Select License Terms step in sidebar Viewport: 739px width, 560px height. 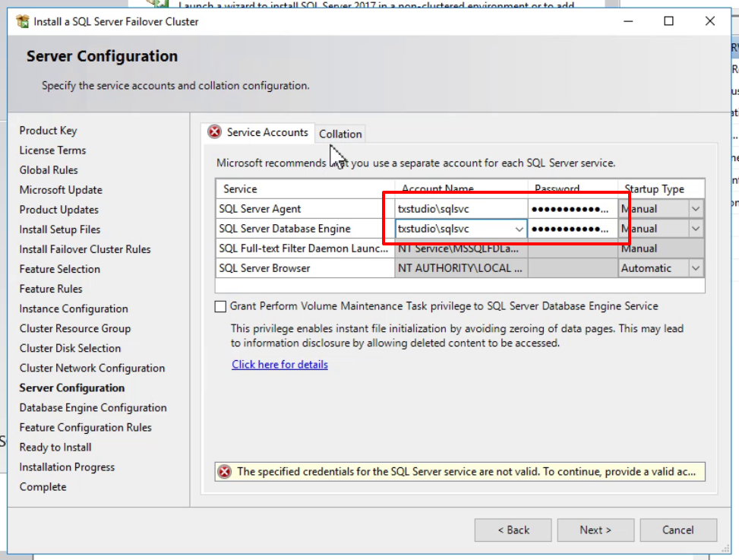coord(53,150)
